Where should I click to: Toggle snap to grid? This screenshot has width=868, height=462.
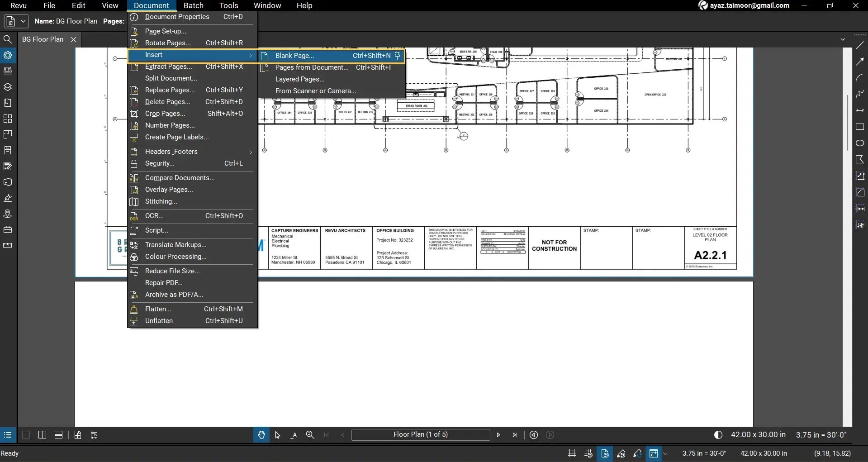pyautogui.click(x=588, y=453)
